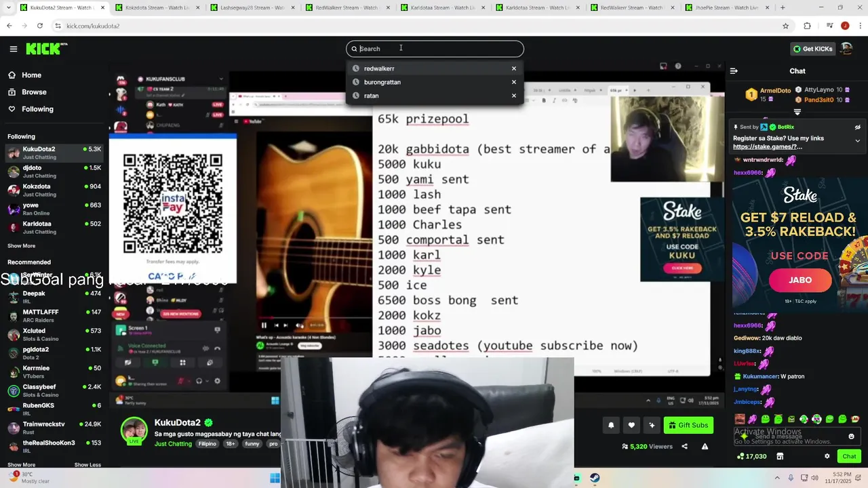The width and height of the screenshot is (868, 488).
Task: Click inside the Search field
Action: click(x=435, y=49)
